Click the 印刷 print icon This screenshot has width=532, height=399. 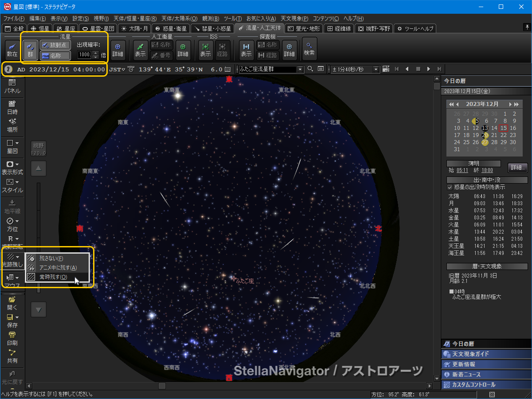pos(12,338)
